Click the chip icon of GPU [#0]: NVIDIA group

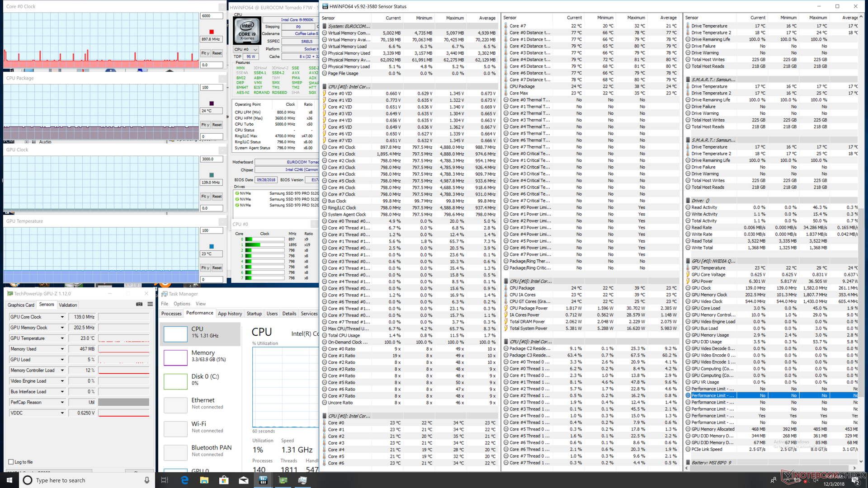[x=689, y=261]
